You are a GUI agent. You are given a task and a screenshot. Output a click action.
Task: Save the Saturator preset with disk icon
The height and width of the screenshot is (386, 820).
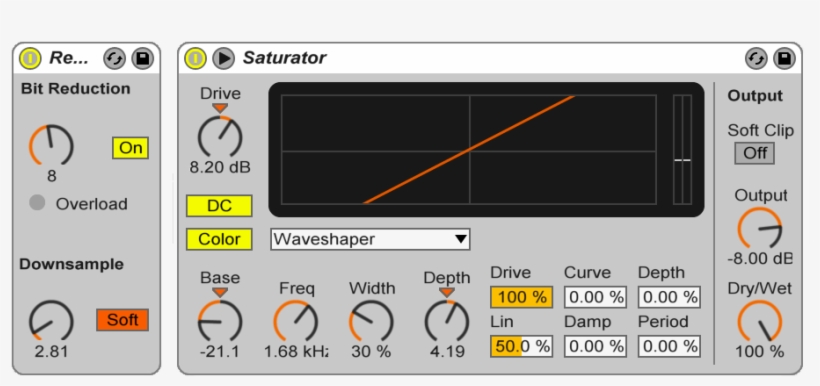pyautogui.click(x=784, y=58)
